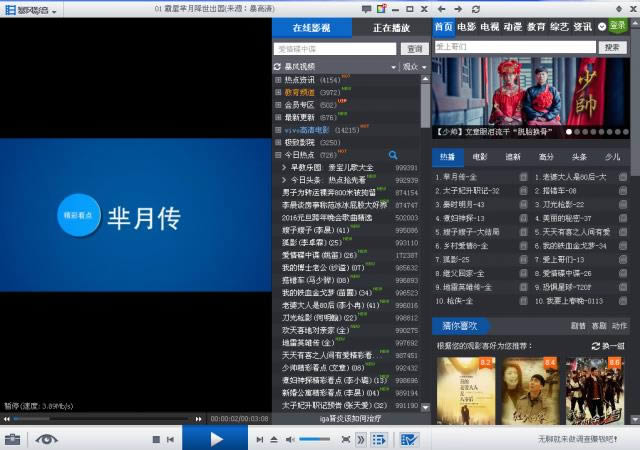Toggle the eye mode icon
This screenshot has width=640, height=450.
47,439
